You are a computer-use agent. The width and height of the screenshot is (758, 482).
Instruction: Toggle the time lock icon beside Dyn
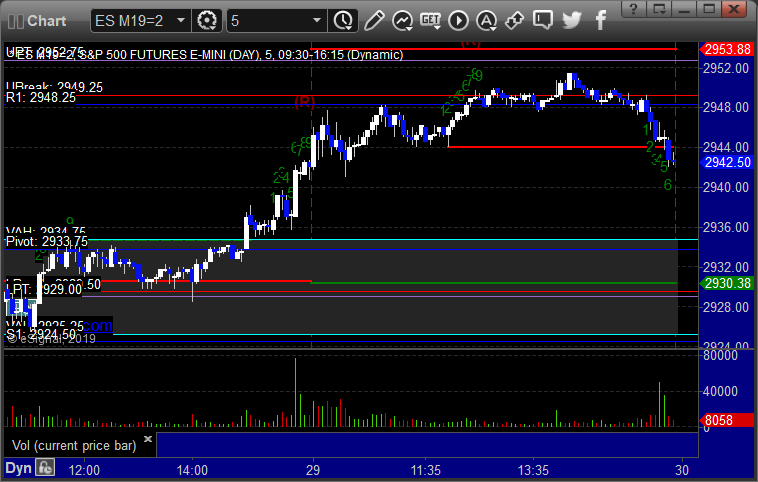tap(46, 468)
